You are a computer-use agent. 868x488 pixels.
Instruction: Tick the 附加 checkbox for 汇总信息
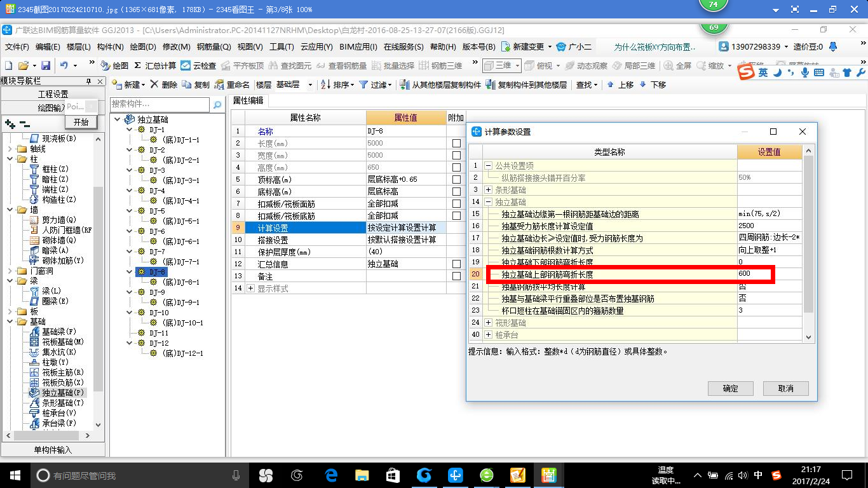(x=456, y=264)
